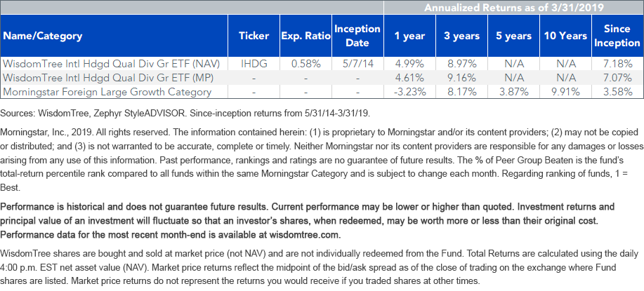
Task: Select the 0.58% expense ratio cell
Action: pyautogui.click(x=306, y=64)
